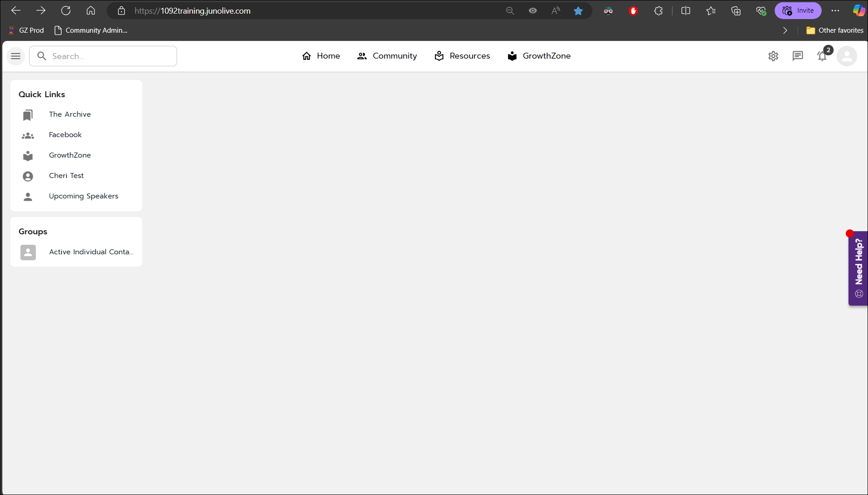Select the Cheri Test account icon
Image resolution: width=868 pixels, height=495 pixels.
click(28, 176)
